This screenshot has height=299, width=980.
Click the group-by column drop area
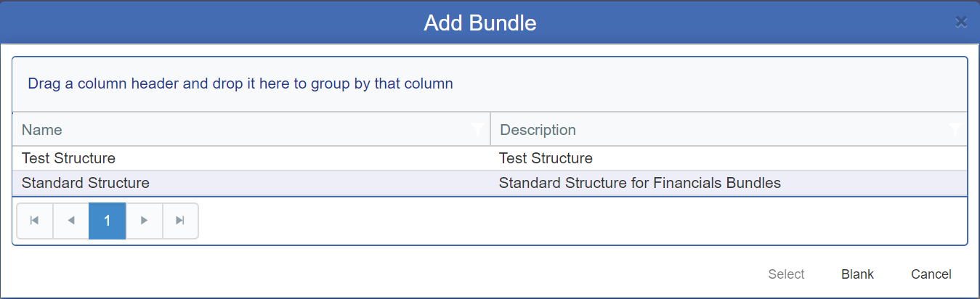click(490, 84)
